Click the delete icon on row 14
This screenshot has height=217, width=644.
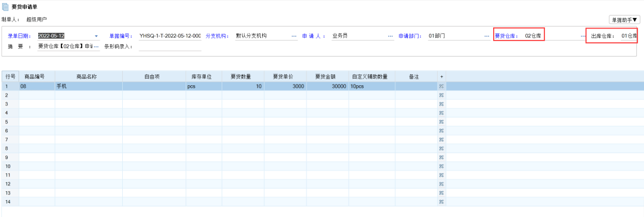tap(441, 201)
